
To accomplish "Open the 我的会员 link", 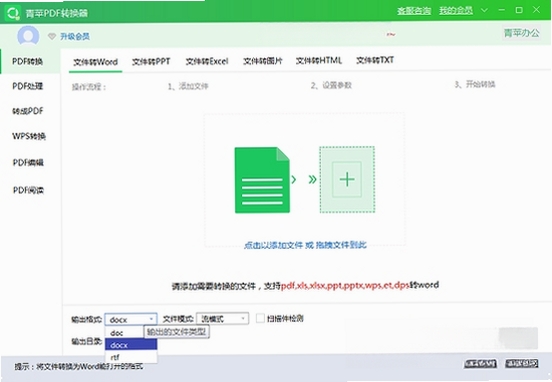I will click(x=456, y=11).
